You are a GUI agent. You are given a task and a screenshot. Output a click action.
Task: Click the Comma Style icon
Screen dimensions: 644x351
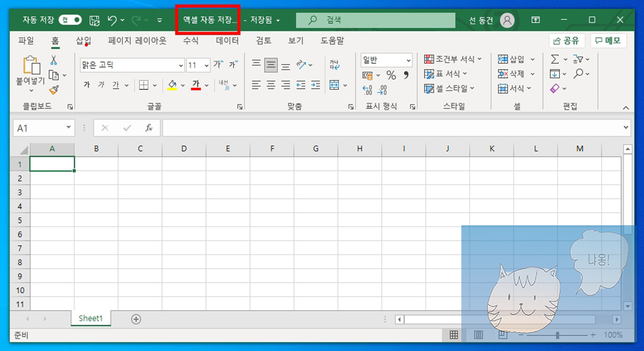(x=406, y=75)
